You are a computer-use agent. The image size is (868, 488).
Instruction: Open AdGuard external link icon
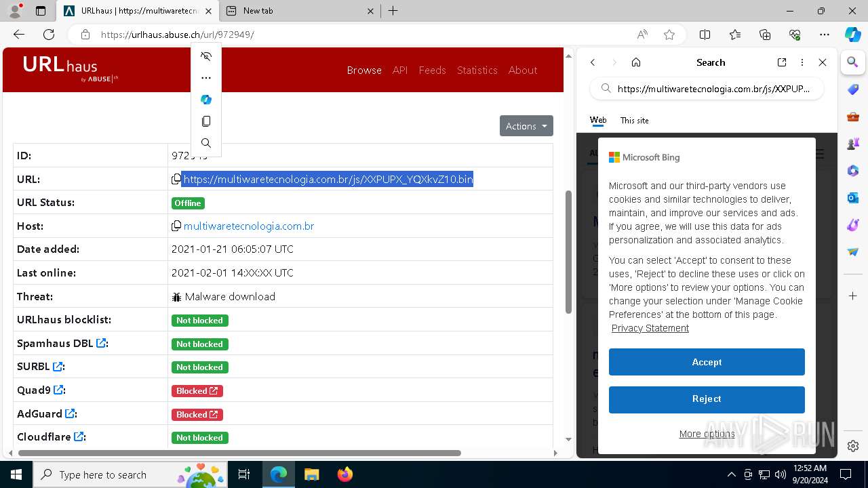pos(69,413)
